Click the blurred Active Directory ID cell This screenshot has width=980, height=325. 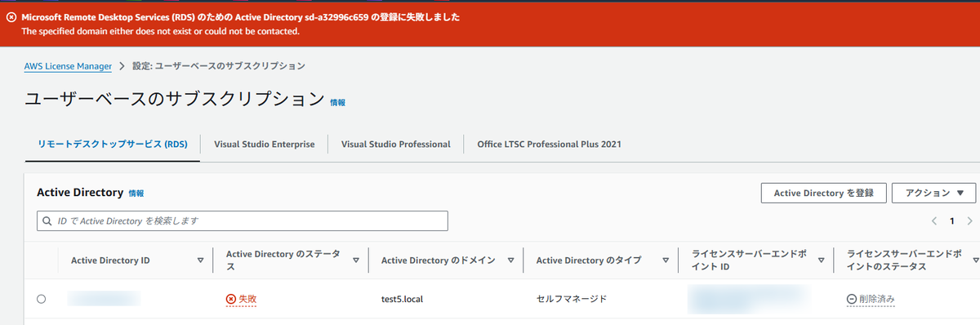point(104,299)
